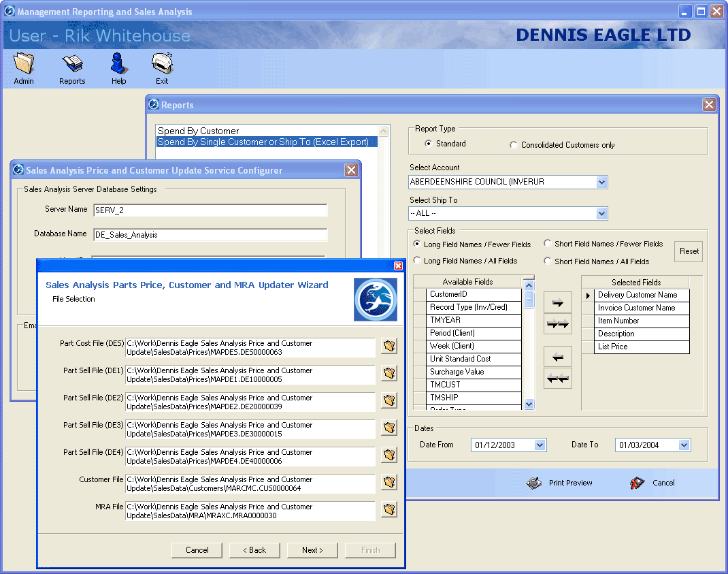Remove all fields with double left arrow

558,379
